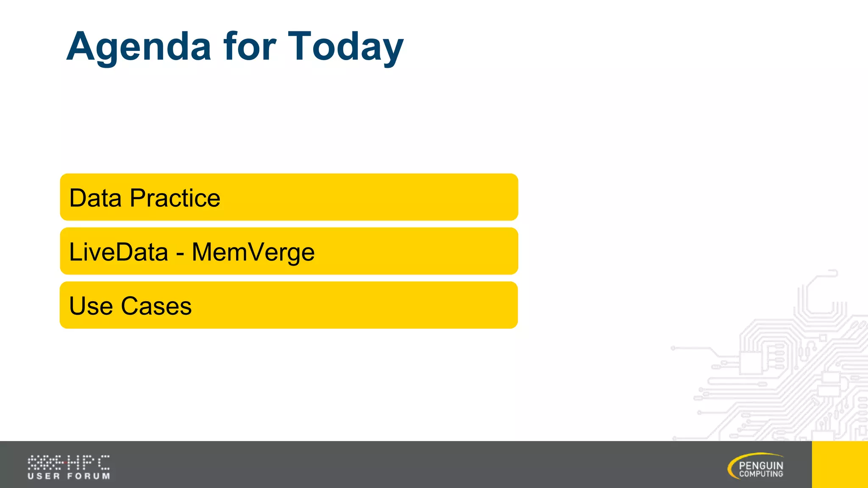
Task: Click the word MemVerge in second box
Action: click(253, 252)
